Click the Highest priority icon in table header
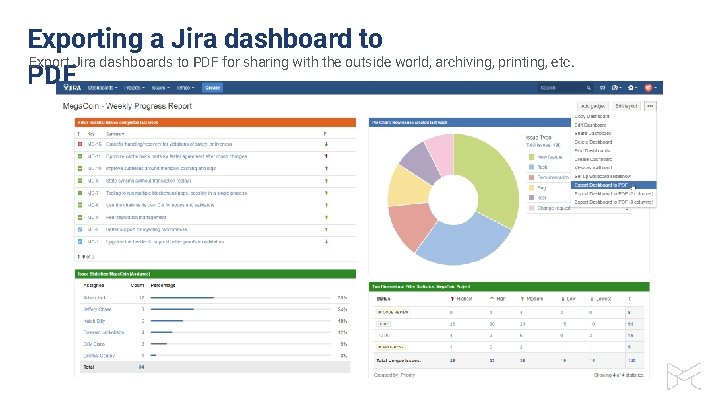 452,299
